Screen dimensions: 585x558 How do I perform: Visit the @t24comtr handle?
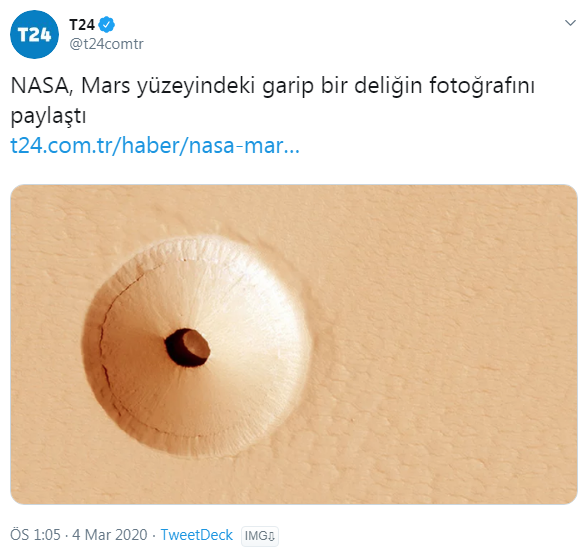pyautogui.click(x=106, y=44)
